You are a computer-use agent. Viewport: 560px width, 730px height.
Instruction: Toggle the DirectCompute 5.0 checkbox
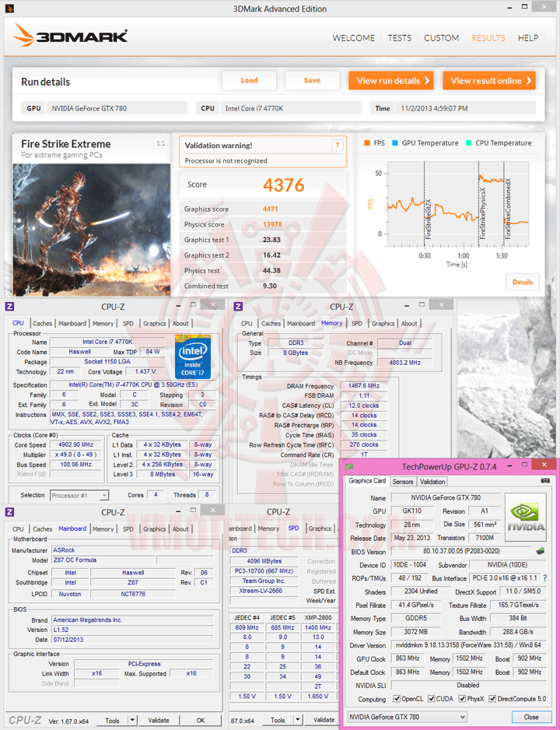[492, 699]
